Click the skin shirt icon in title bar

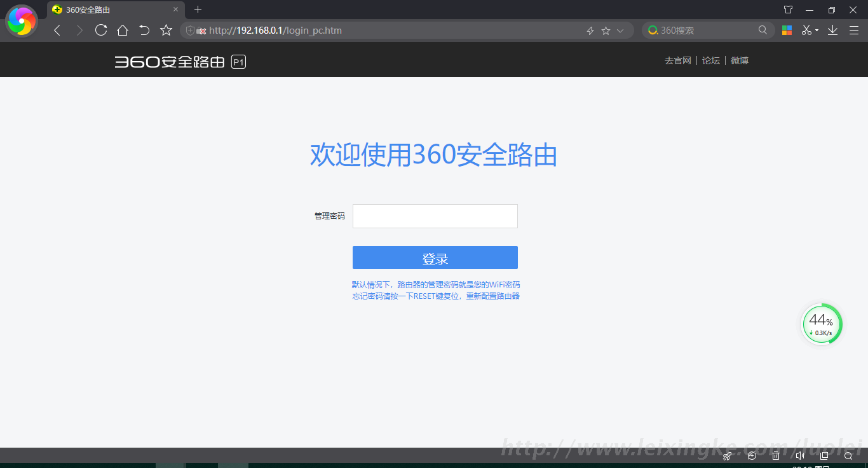coord(788,10)
